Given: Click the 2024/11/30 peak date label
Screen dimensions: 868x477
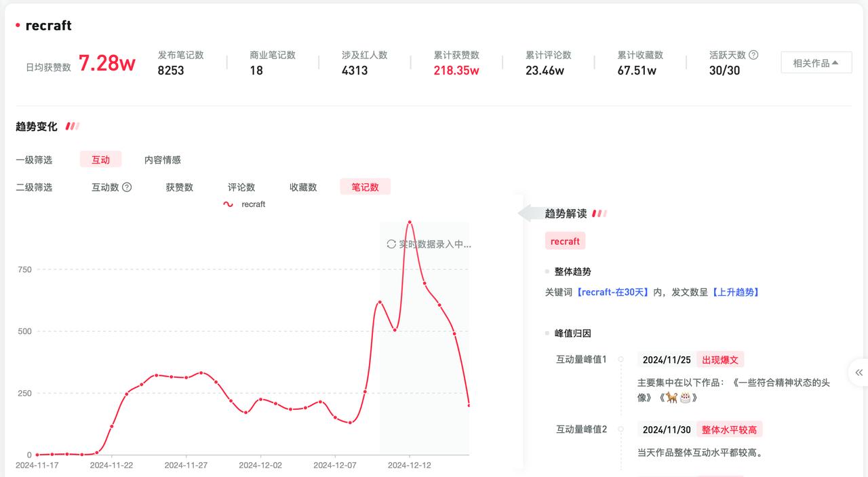Looking at the screenshot, I should point(667,430).
